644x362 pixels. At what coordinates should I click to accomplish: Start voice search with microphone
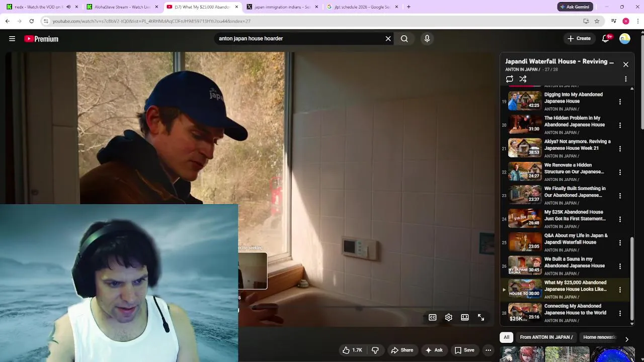coord(427,39)
